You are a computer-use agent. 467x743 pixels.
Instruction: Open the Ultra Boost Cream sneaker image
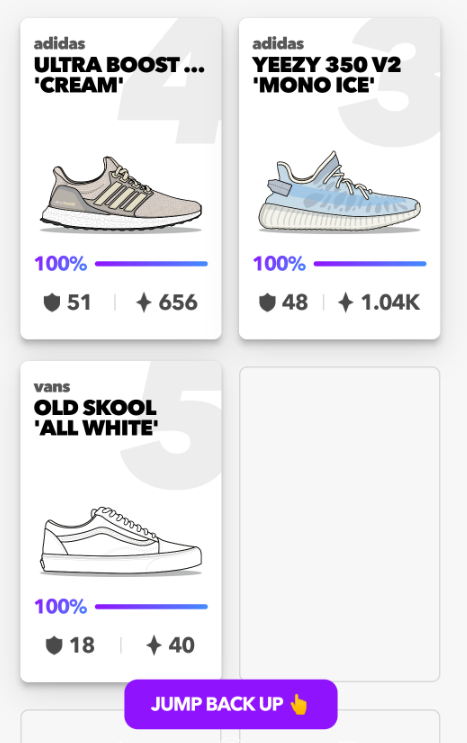(x=121, y=194)
